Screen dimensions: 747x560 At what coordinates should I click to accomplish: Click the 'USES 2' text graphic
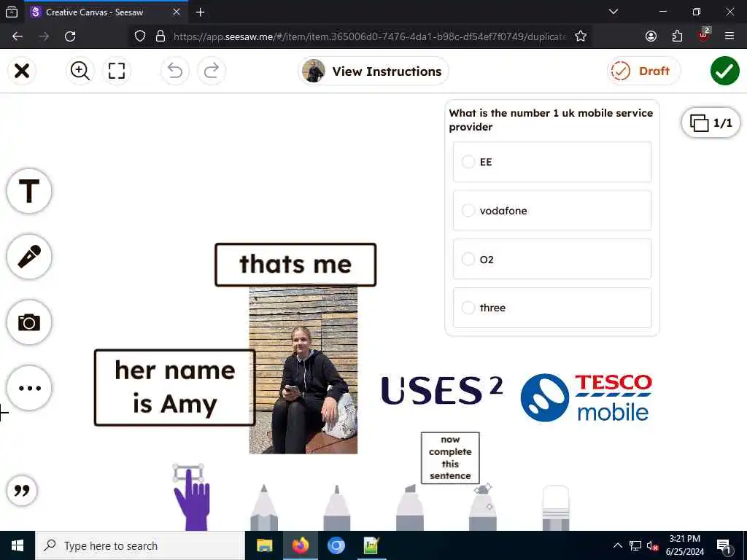(441, 391)
